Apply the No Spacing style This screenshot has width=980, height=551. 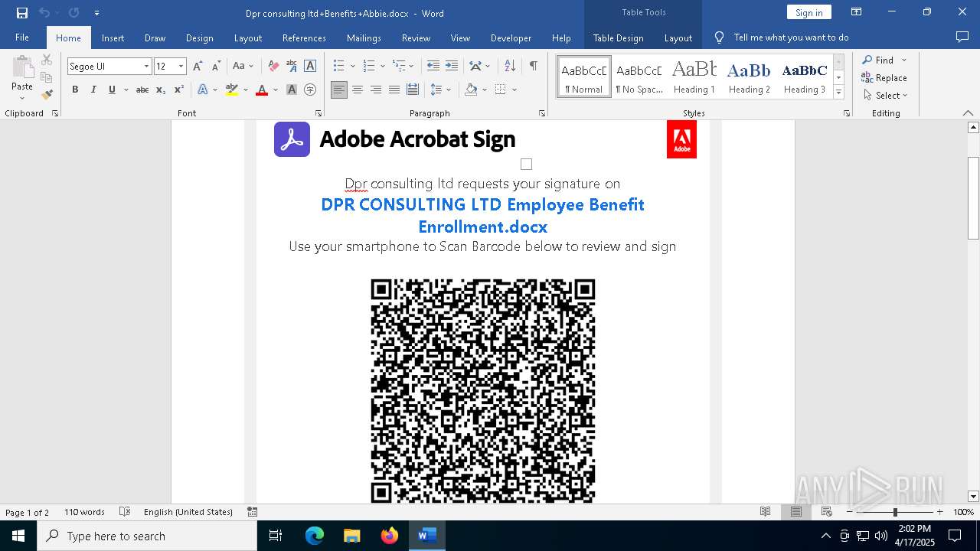click(639, 77)
